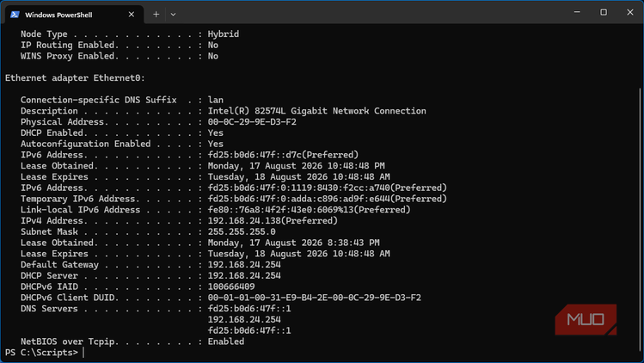
Task: Close the Windows PowerShell tab
Action: click(131, 15)
